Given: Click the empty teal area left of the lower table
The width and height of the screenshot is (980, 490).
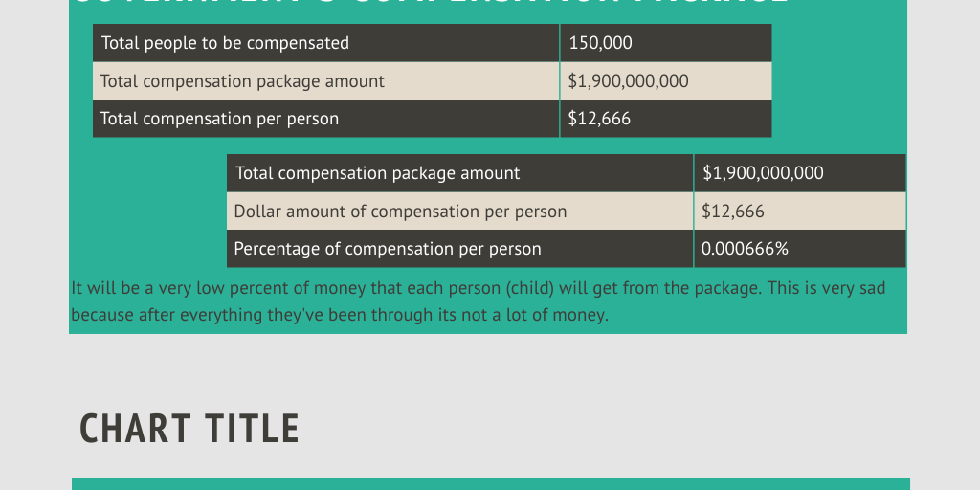Looking at the screenshot, I should point(148,211).
